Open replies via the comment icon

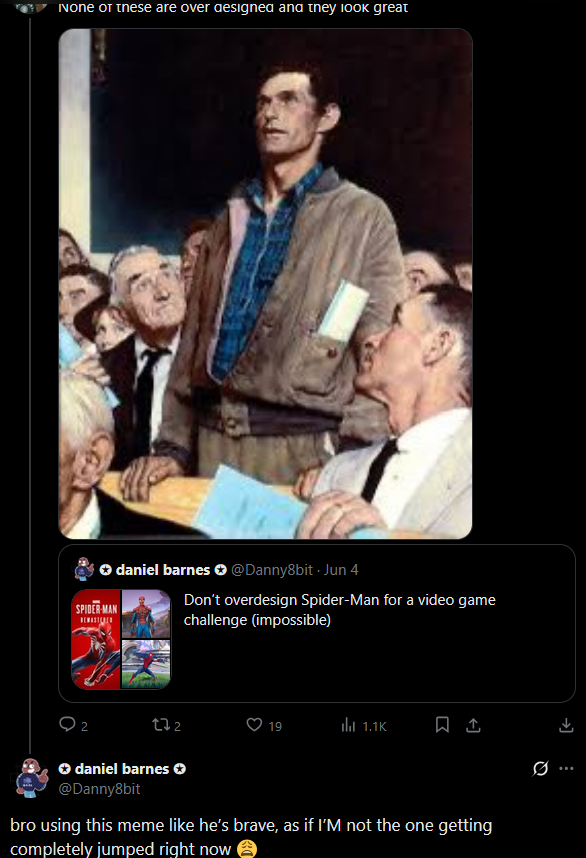67,724
